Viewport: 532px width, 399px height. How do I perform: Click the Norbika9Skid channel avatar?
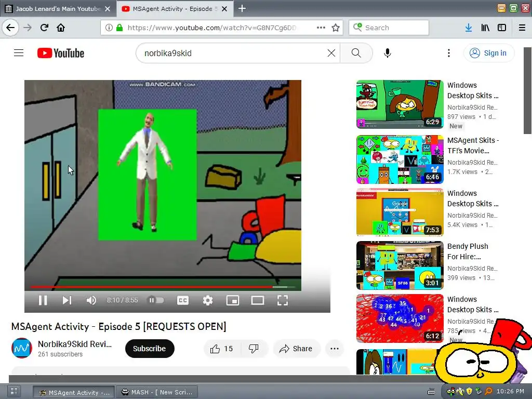22,348
